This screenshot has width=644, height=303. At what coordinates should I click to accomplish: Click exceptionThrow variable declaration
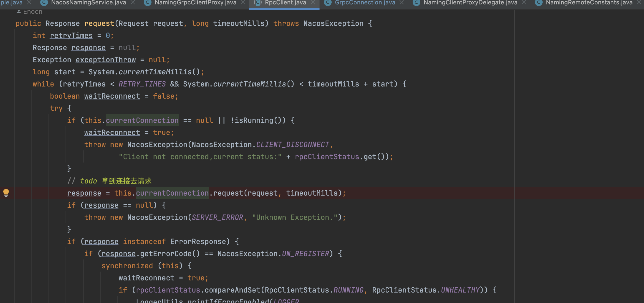pos(106,60)
